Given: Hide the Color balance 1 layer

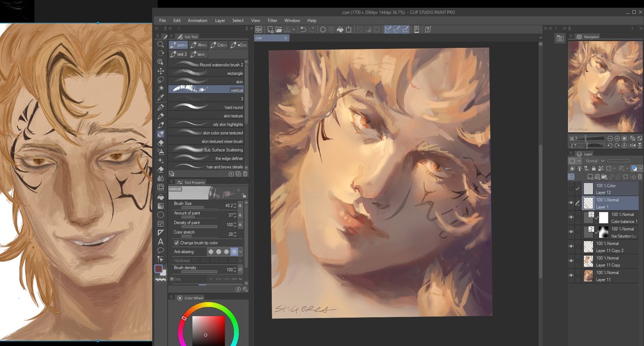Looking at the screenshot, I should [571, 218].
